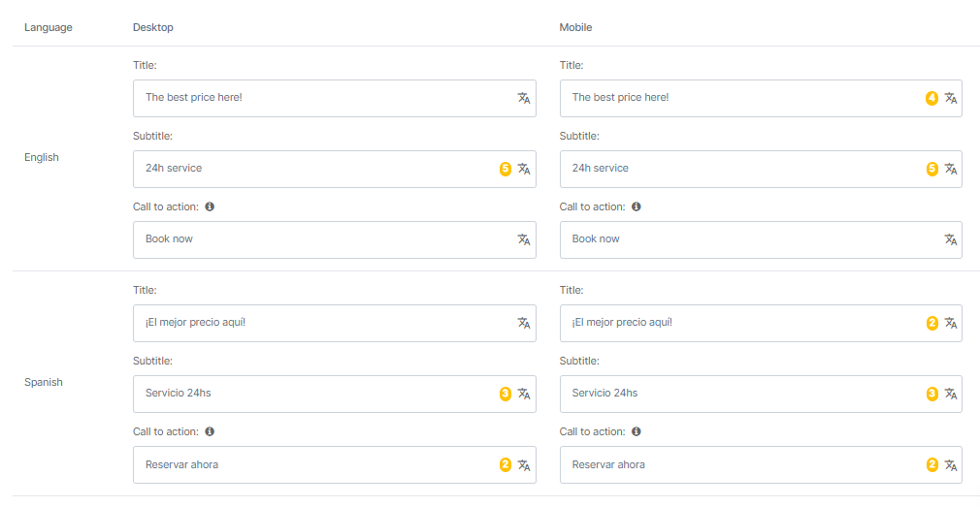Click into Spanish mobile 'Servicio 24hs' field
The image size is (980, 507).
(x=737, y=394)
